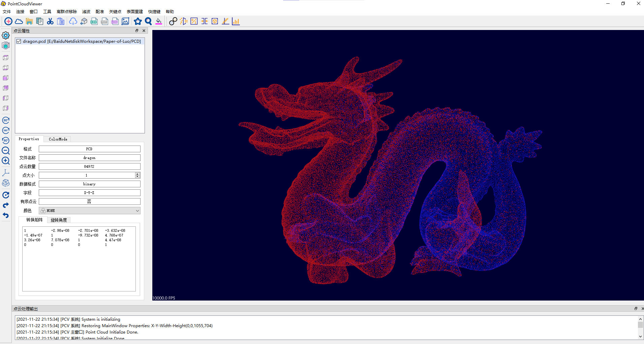Screen dimensions: 644x344
Task: Click the zoom out magnifier icon
Action: 6,151
